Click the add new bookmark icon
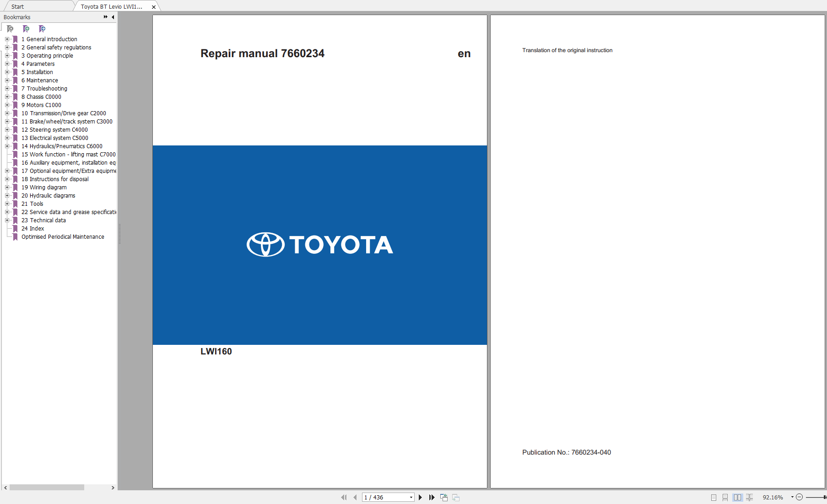This screenshot has width=827, height=504. coord(26,28)
